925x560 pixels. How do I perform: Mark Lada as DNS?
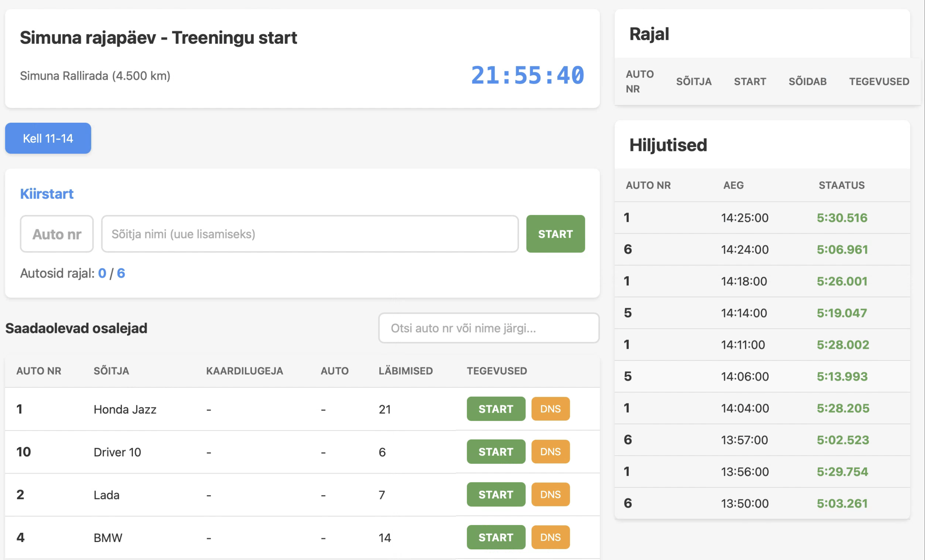click(x=550, y=494)
